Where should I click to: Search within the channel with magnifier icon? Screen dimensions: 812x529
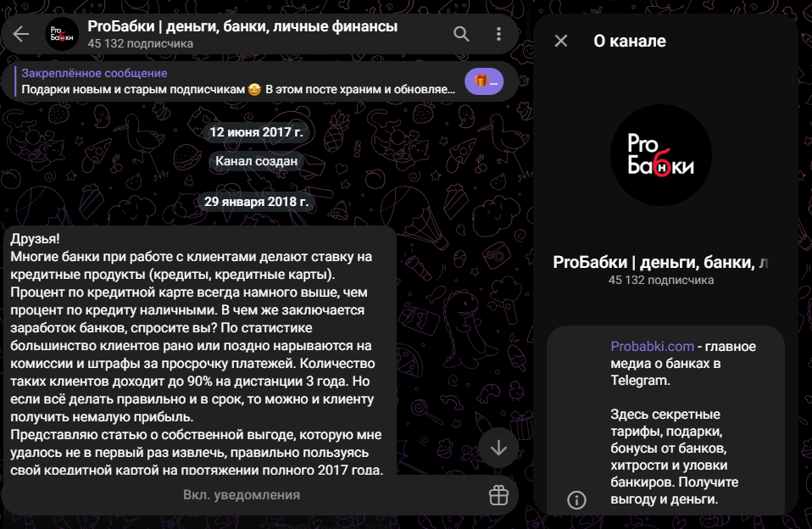(461, 34)
